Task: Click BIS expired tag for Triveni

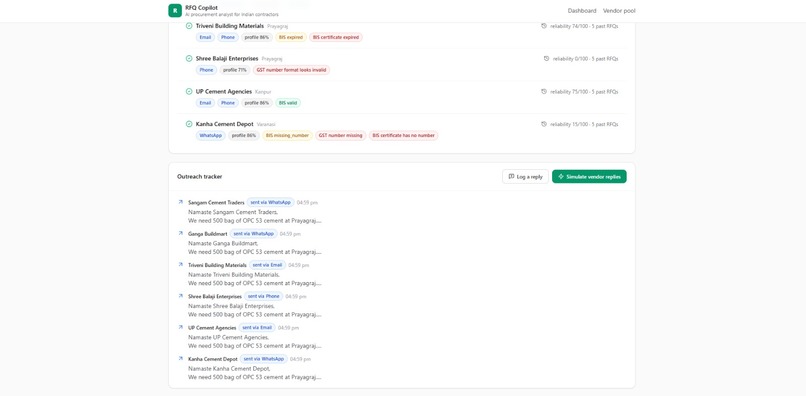Action: coord(291,38)
